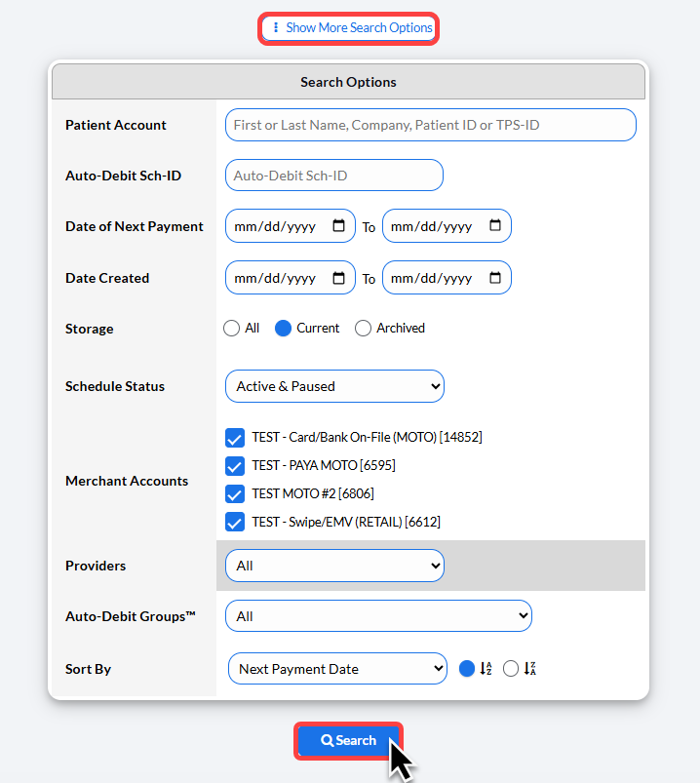Open calendar for Date of Next Payment end

click(495, 225)
